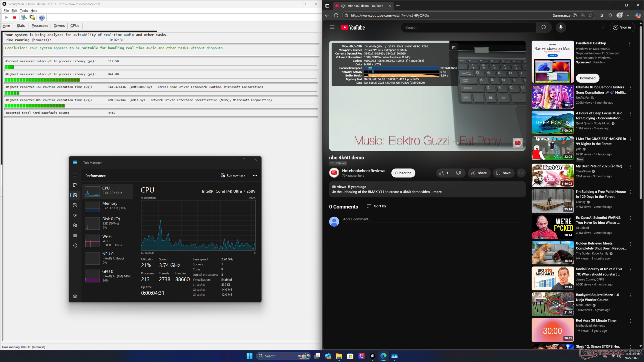Open the Tools menu in LatencyMon

(x=23, y=11)
